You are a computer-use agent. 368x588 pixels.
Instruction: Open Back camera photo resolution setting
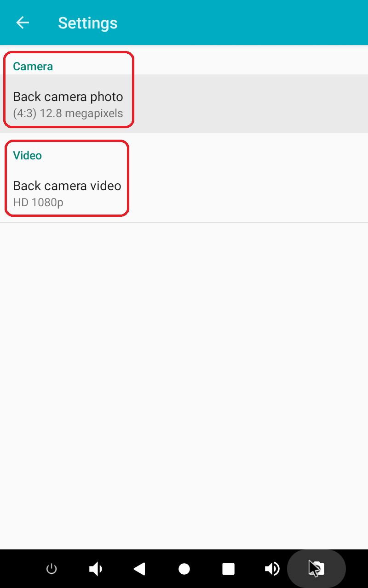[x=184, y=104]
